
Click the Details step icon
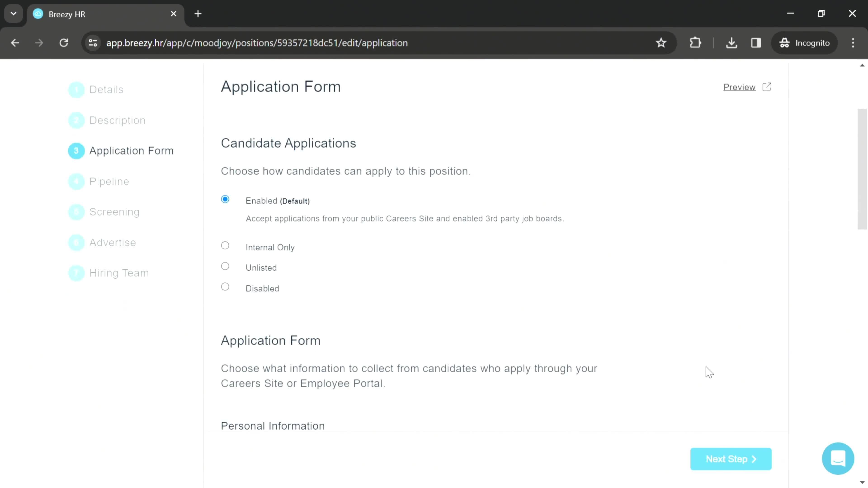pos(76,89)
